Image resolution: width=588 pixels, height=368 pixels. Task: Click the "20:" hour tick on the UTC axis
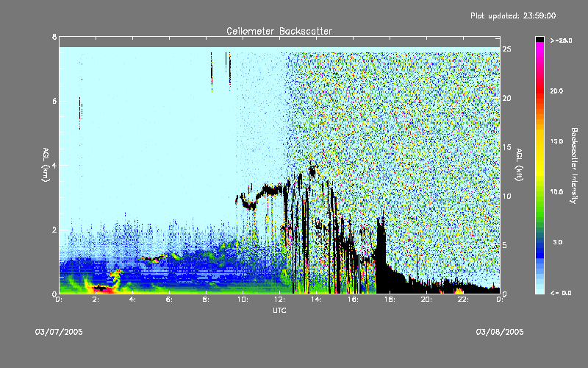[x=426, y=300]
